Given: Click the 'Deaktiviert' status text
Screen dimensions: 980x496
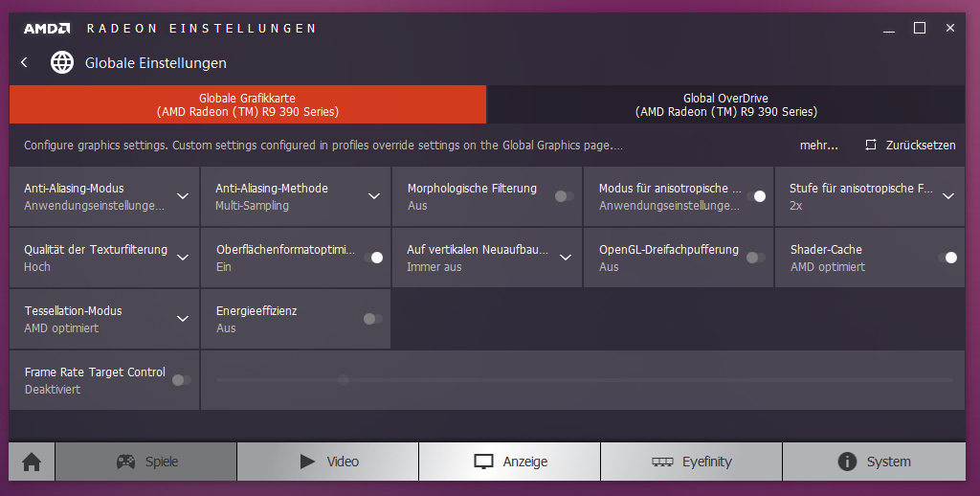Looking at the screenshot, I should pyautogui.click(x=53, y=390).
